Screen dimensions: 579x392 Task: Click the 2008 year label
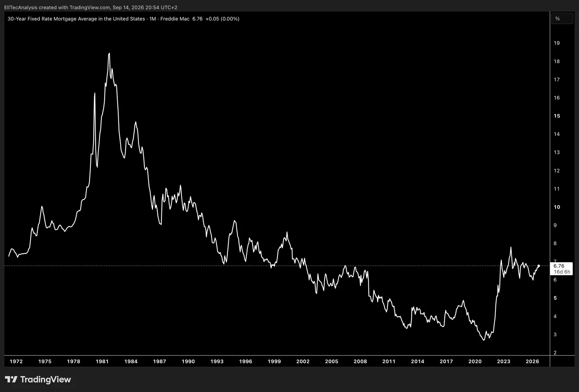coord(360,361)
